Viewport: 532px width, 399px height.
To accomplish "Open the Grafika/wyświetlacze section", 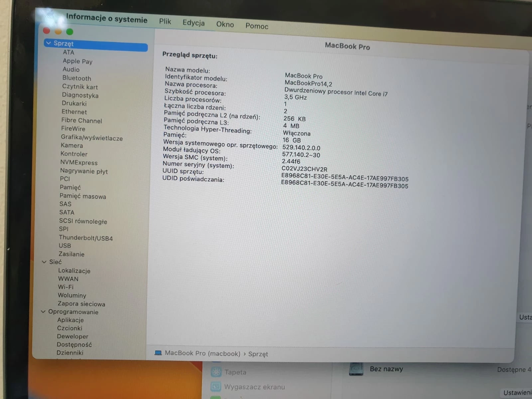I will [x=91, y=138].
